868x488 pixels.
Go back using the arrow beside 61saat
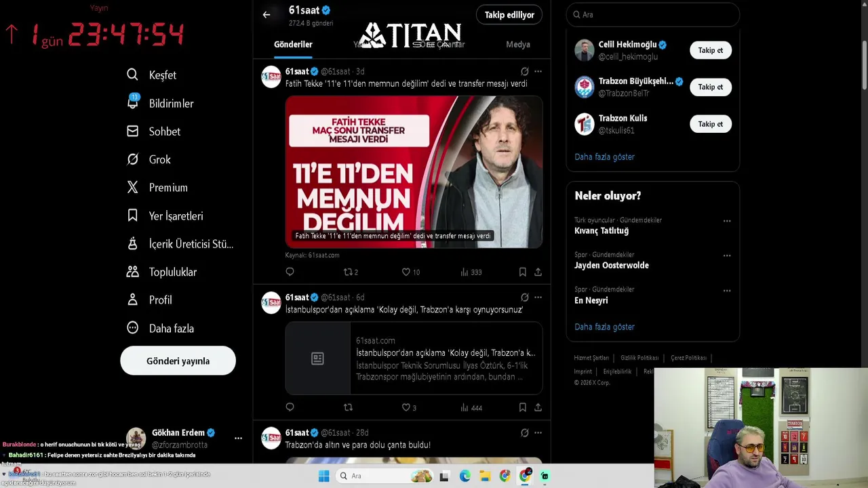click(267, 14)
